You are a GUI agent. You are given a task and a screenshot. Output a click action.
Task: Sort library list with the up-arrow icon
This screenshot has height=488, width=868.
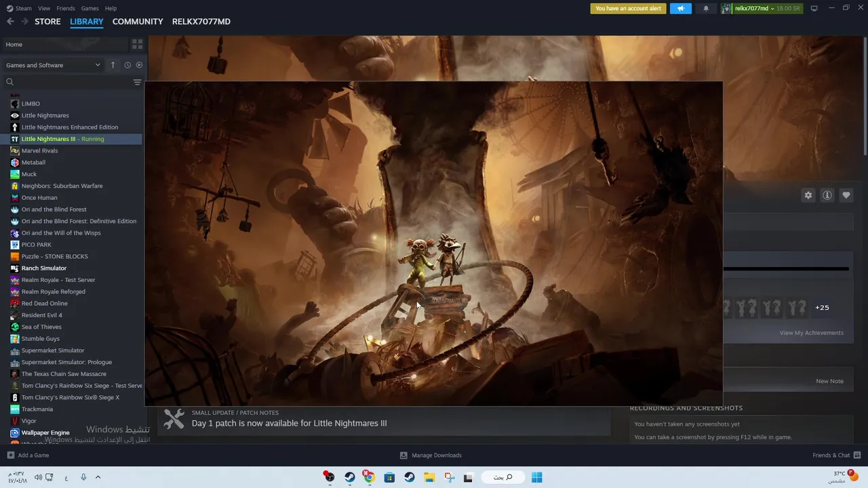[x=113, y=65]
